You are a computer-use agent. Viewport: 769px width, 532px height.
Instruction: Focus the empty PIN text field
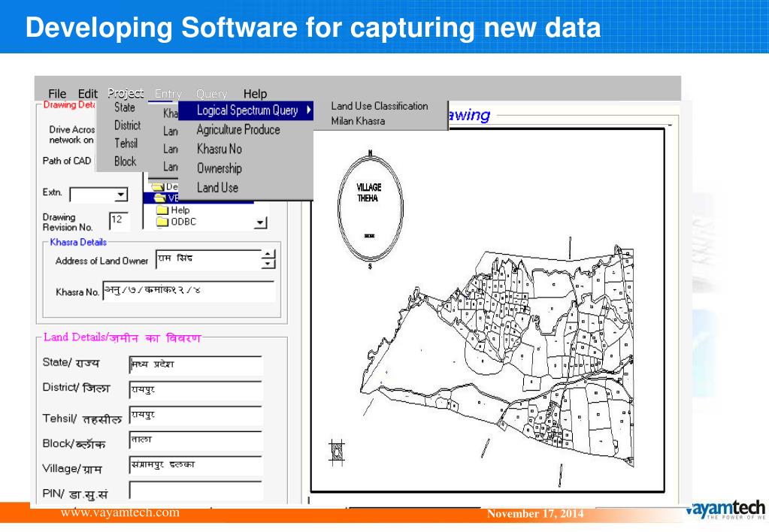click(x=195, y=491)
